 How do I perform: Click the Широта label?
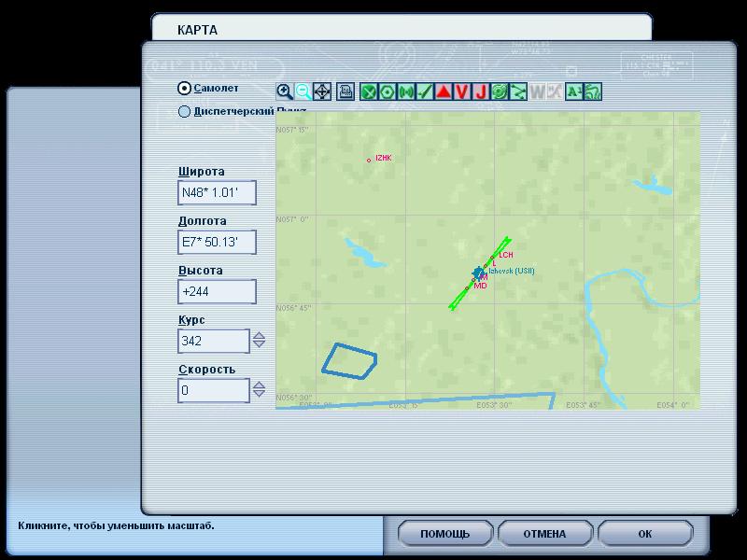click(201, 172)
